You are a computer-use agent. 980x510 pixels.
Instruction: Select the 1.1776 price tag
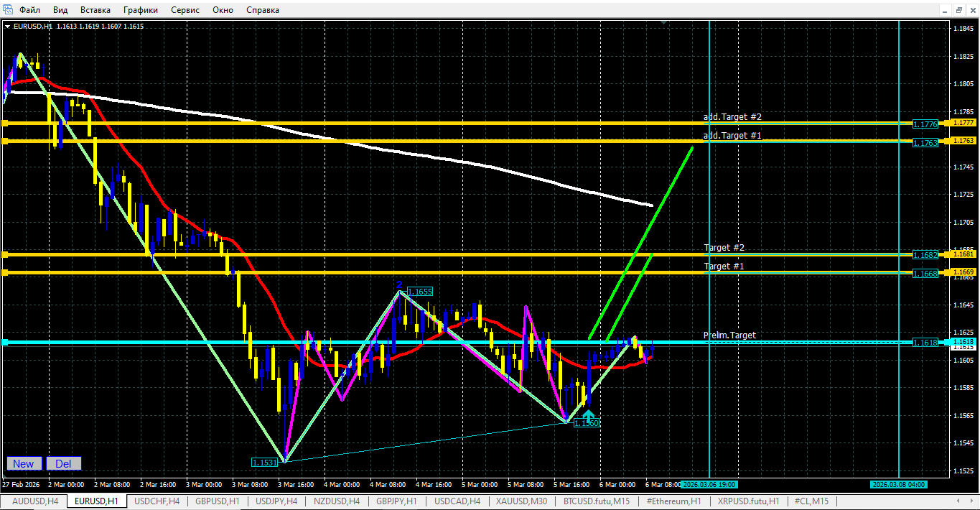[x=925, y=124]
